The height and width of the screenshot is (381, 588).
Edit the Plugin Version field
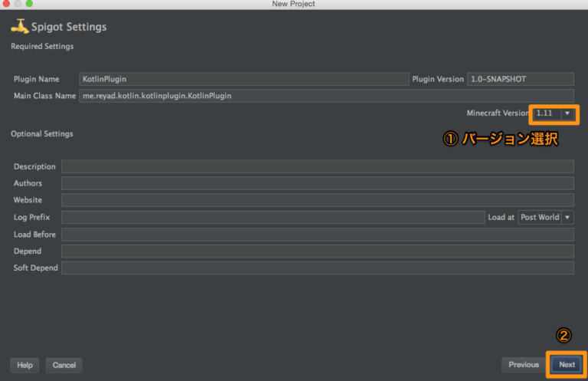pos(521,79)
